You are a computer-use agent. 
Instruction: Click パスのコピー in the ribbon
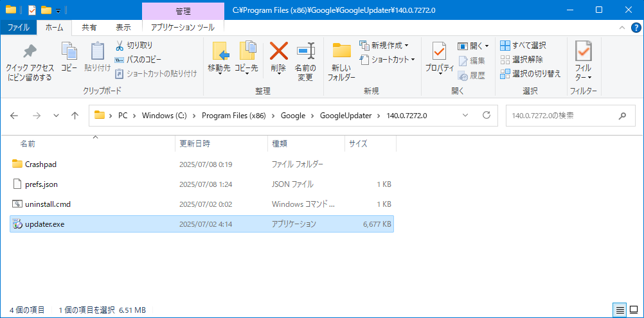(x=138, y=60)
